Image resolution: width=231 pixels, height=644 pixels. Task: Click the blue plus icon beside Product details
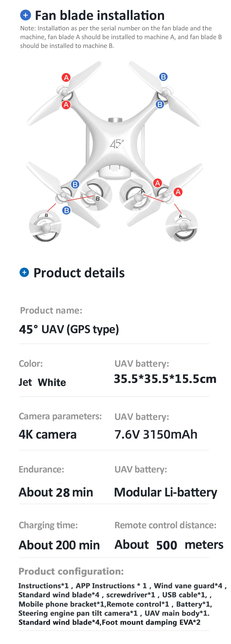point(24,273)
